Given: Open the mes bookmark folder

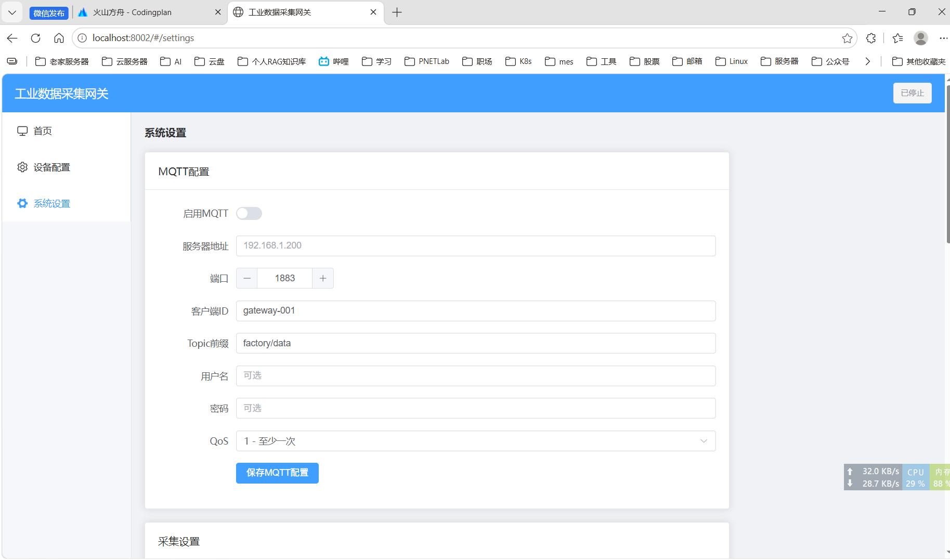Looking at the screenshot, I should [x=559, y=61].
